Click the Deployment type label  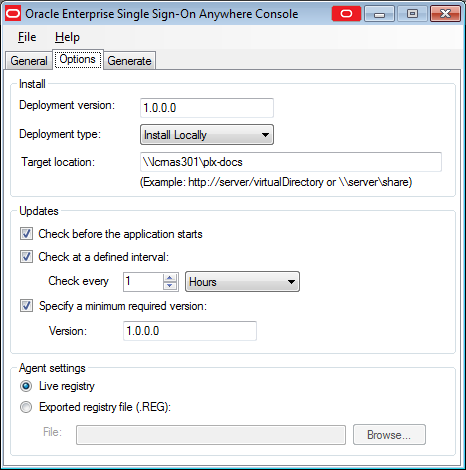60,134
